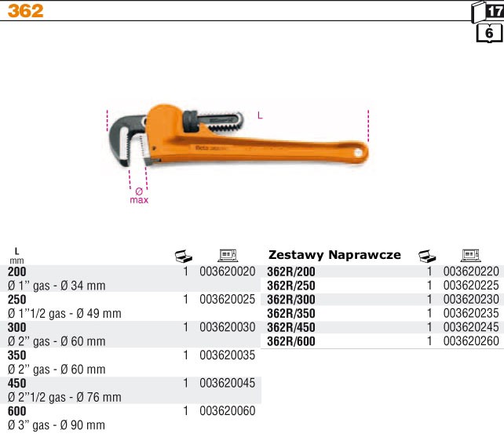Select the 250 length row
The width and height of the screenshot is (504, 437).
[16, 300]
